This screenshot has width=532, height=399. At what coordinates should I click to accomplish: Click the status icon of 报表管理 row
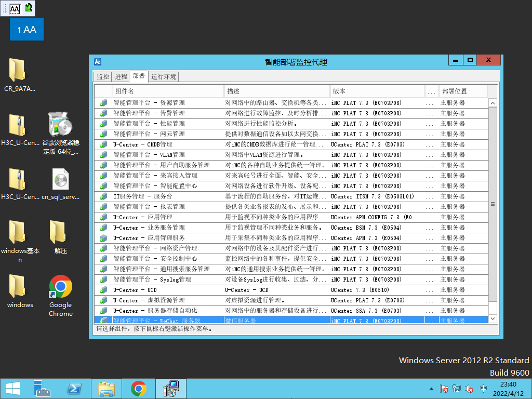coord(103,207)
